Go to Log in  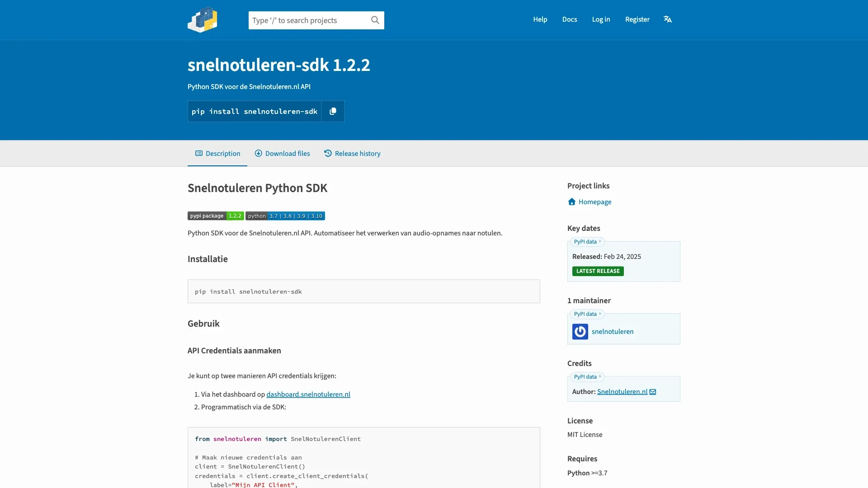tap(601, 19)
